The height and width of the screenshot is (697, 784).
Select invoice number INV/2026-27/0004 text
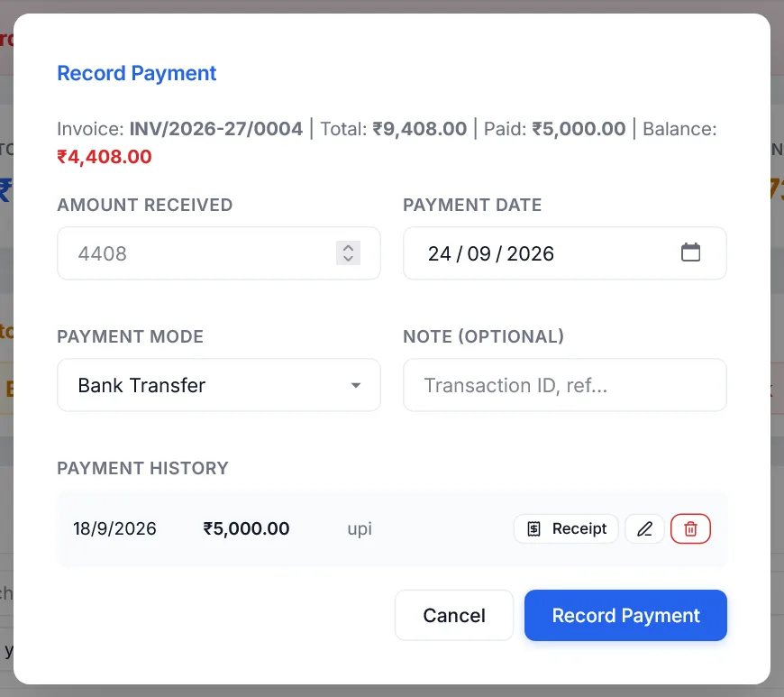(x=216, y=129)
